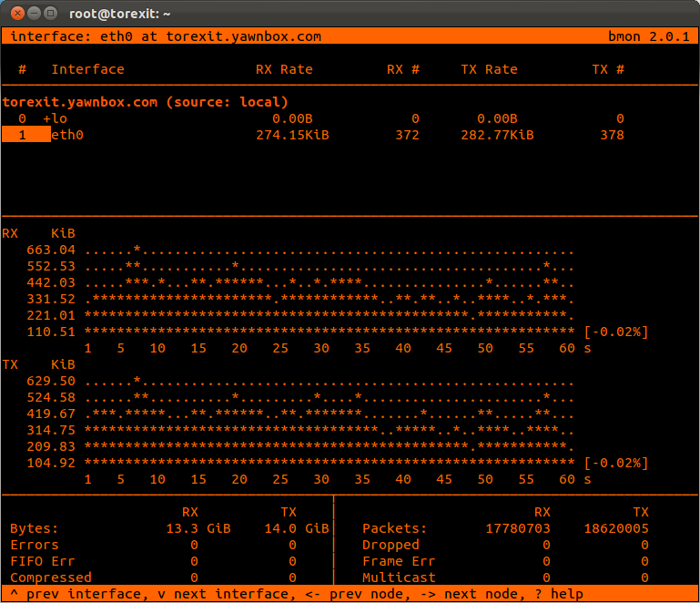This screenshot has width=700, height=603.
Task: Click the 'v next interface' footer hint
Action: [226, 594]
